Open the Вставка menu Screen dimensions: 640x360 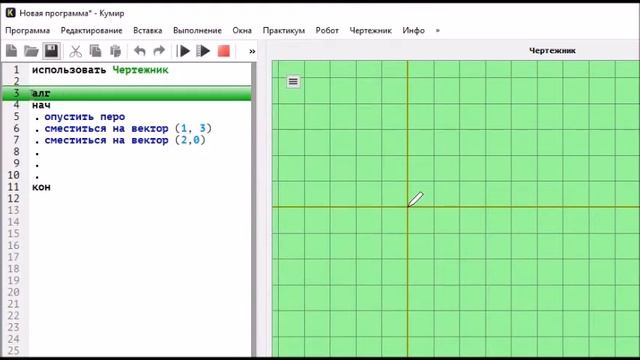coord(147,31)
